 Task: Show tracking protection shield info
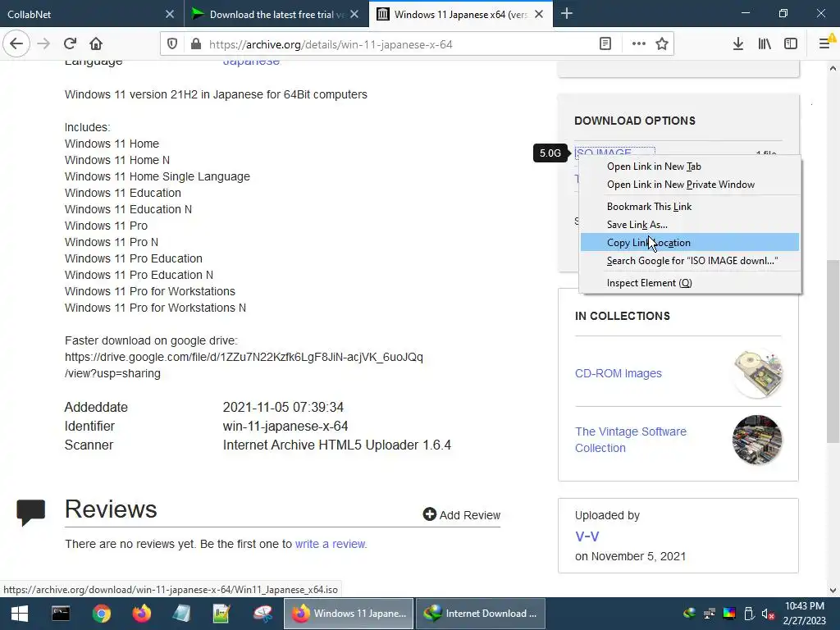tap(172, 44)
